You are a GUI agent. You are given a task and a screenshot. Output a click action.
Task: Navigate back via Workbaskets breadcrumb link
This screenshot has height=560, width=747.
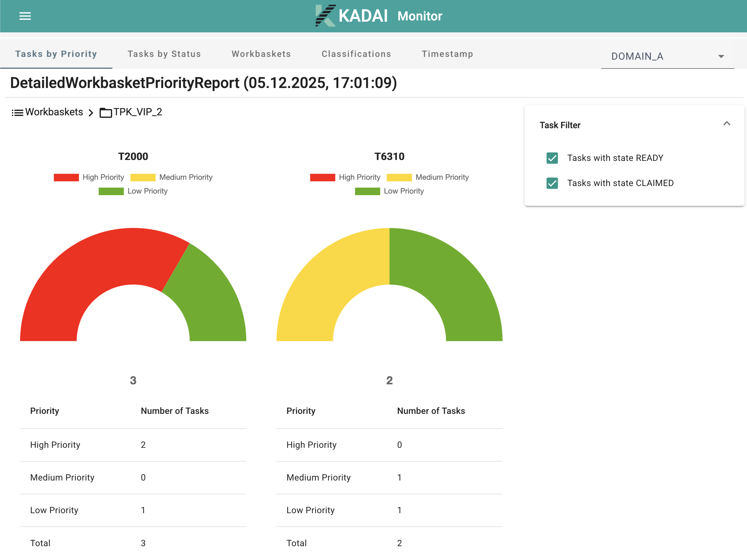tap(54, 112)
